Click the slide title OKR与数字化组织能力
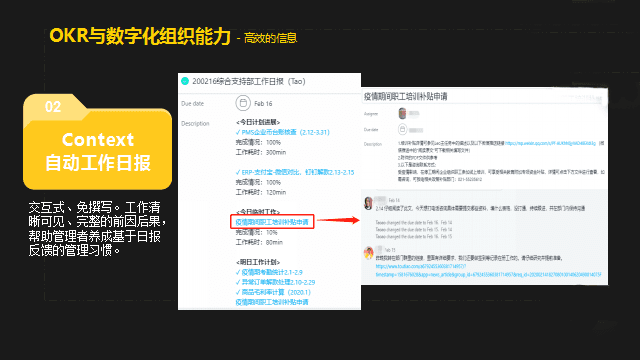640x360 pixels. click(x=140, y=36)
